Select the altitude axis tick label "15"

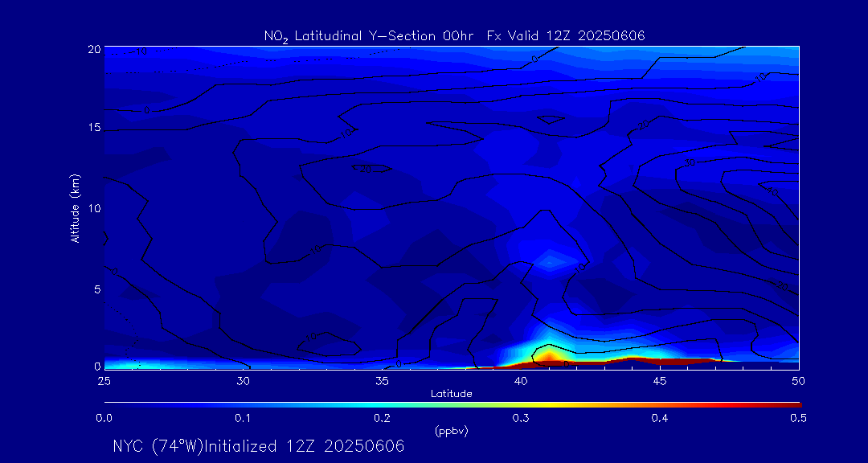pos(95,127)
